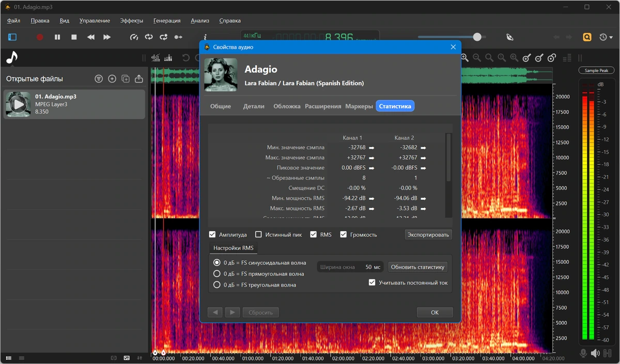Toggle the Истинный пик checkbox
Viewport: 620px width, 364px height.
tap(259, 234)
